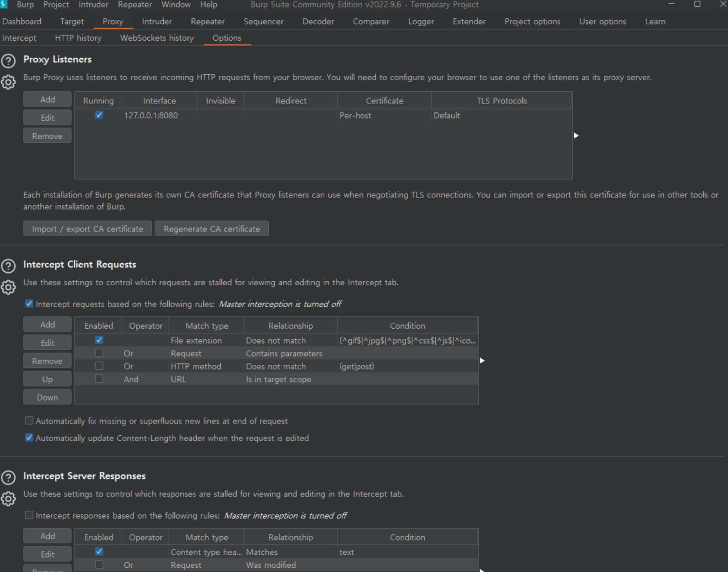
Task: Open the Repeater menu in menu bar
Action: (135, 5)
